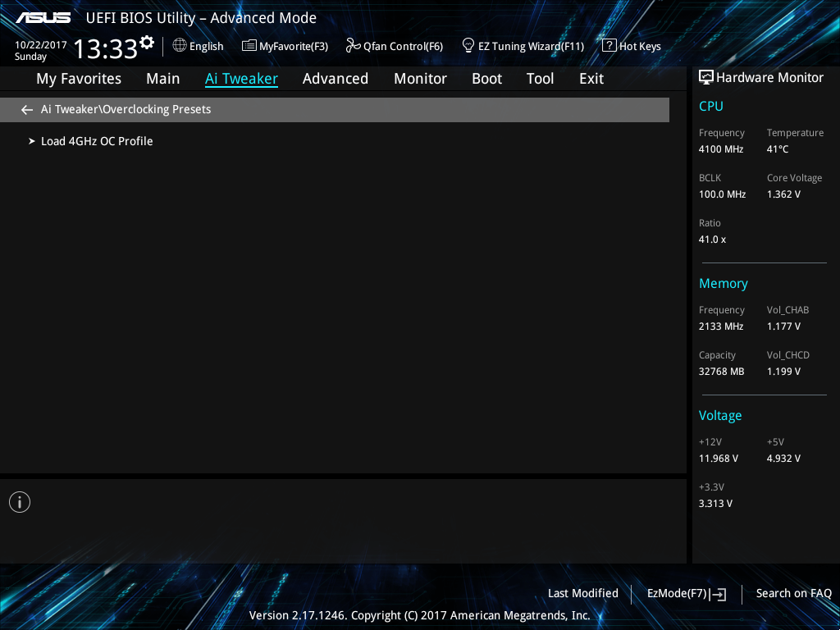Screen dimensions: 840x630
Task: Launch Qfan Control(F6)
Action: pyautogui.click(x=404, y=47)
